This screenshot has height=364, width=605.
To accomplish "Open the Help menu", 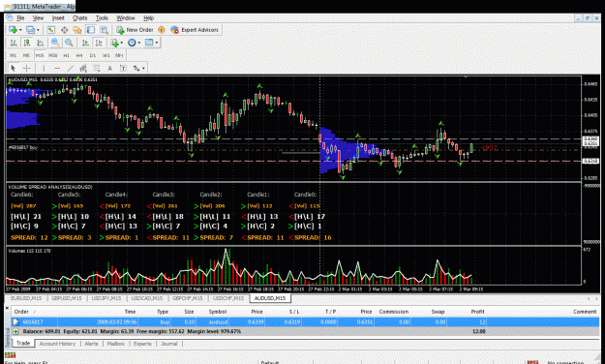I will pyautogui.click(x=148, y=18).
